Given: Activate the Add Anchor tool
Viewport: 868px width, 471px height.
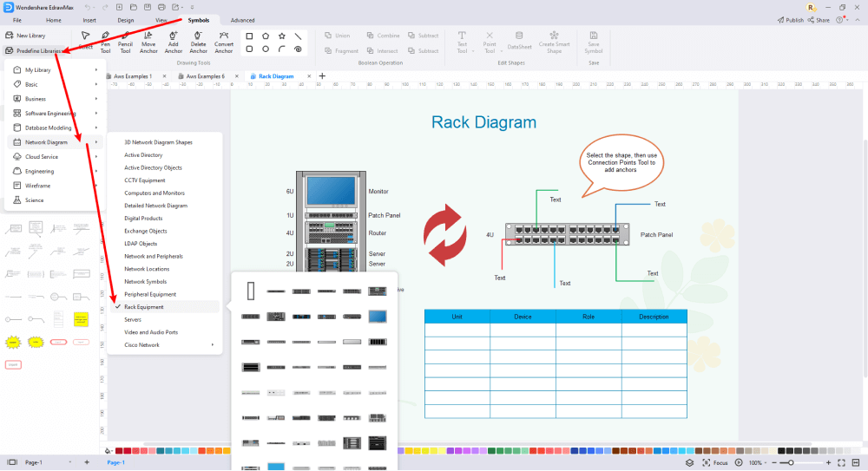Looking at the screenshot, I should (174, 42).
